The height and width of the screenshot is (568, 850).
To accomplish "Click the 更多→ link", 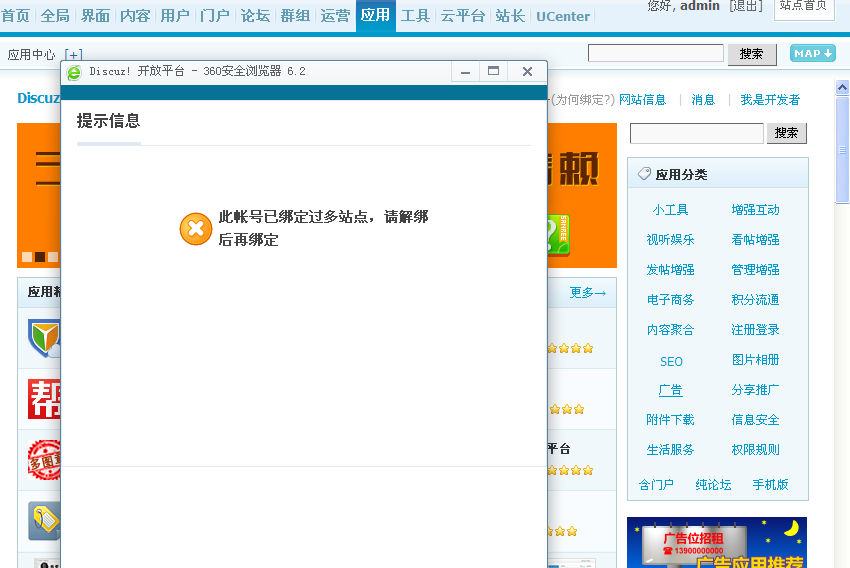I will point(588,293).
